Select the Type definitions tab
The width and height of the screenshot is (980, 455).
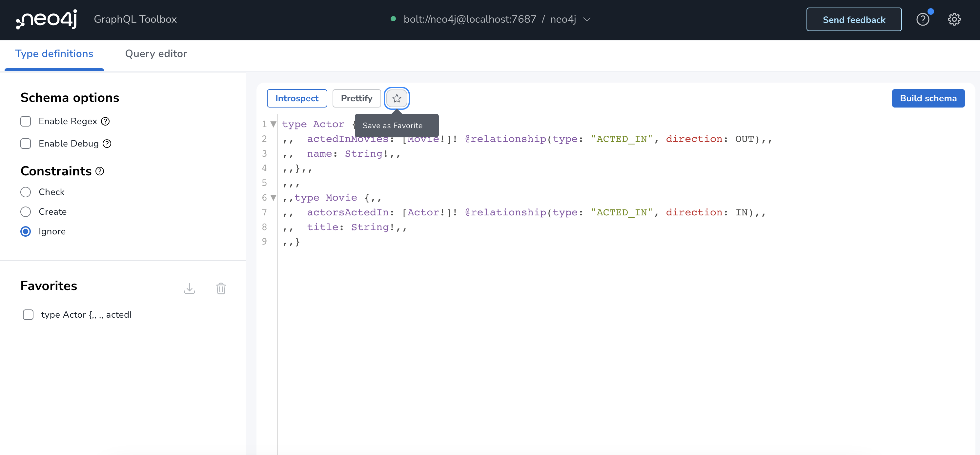54,53
